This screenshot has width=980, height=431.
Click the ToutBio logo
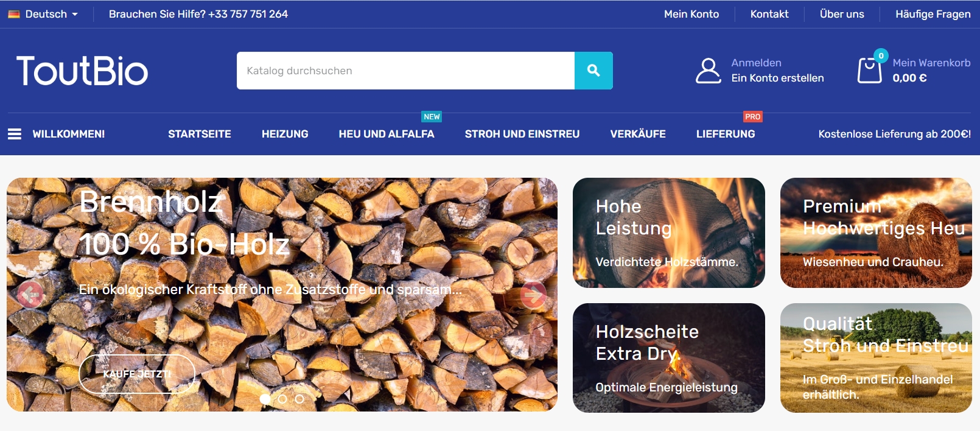(82, 71)
